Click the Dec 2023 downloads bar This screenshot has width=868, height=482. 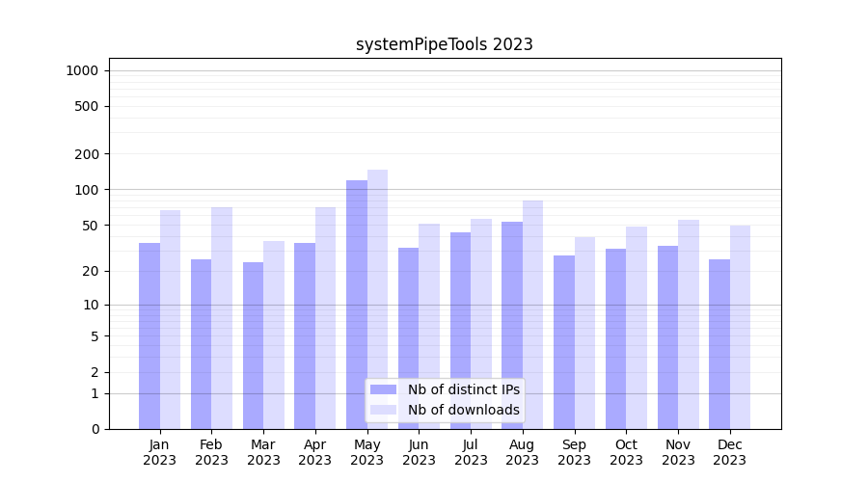click(x=740, y=328)
